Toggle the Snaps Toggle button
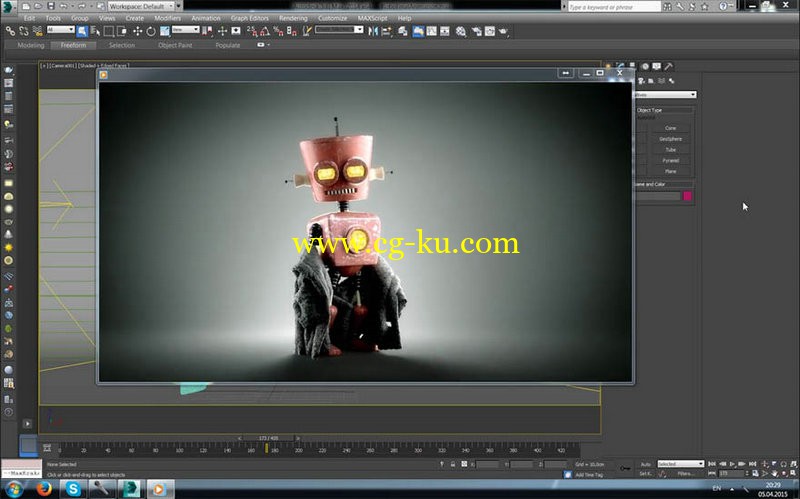This screenshot has height=499, width=800. tap(251, 31)
